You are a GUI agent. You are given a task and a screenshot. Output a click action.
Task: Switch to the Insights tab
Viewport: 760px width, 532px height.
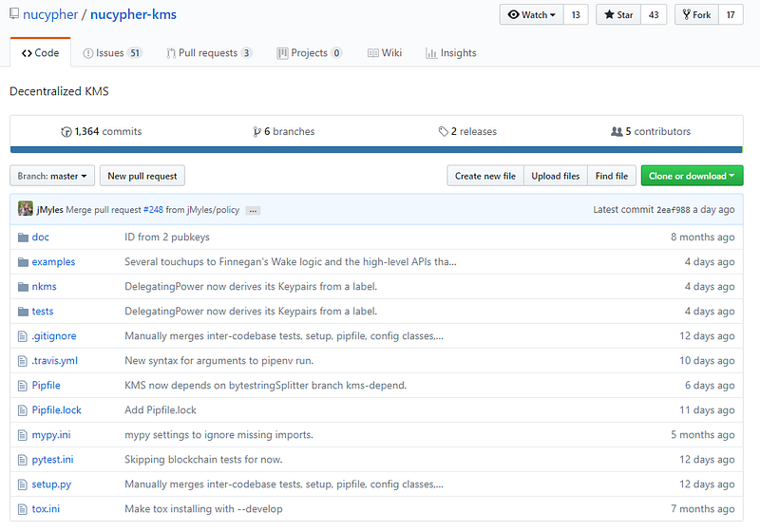coord(450,53)
